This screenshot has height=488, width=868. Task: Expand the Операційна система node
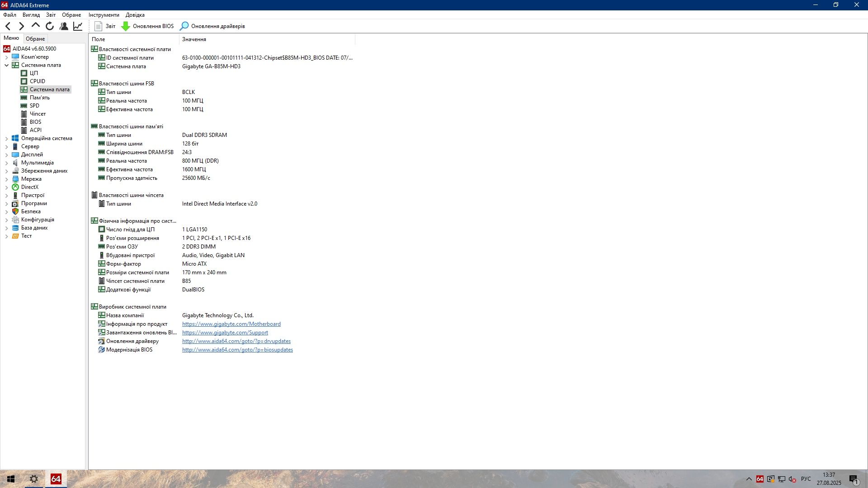click(6, 139)
